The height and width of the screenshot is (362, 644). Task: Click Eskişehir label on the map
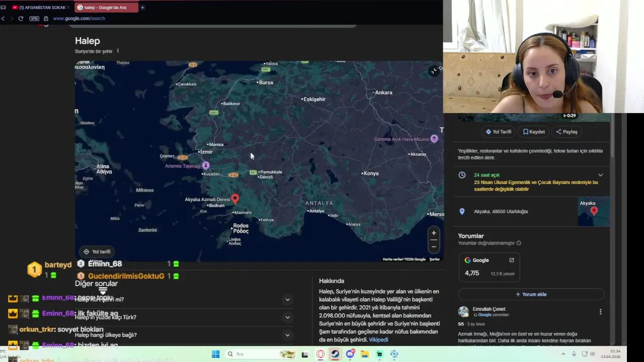pos(313,99)
